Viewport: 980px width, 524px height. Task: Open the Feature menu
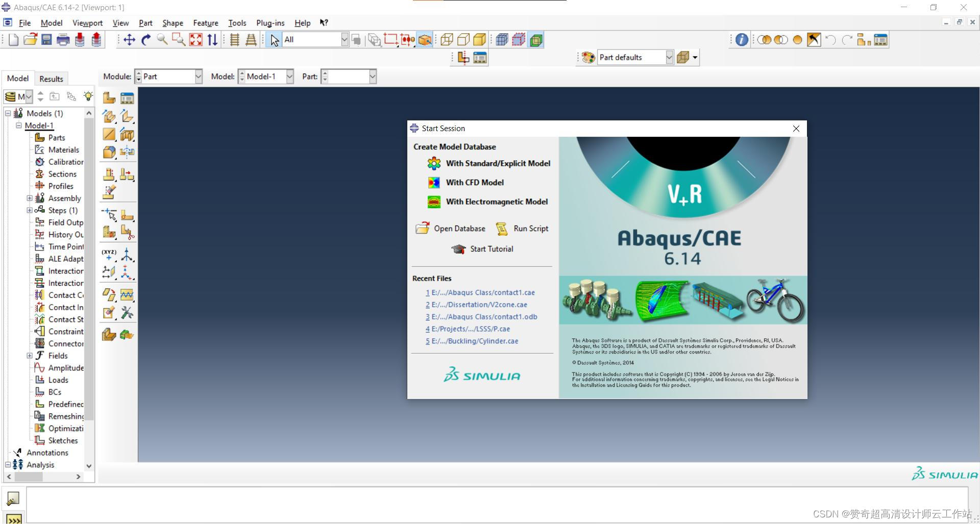coord(205,23)
